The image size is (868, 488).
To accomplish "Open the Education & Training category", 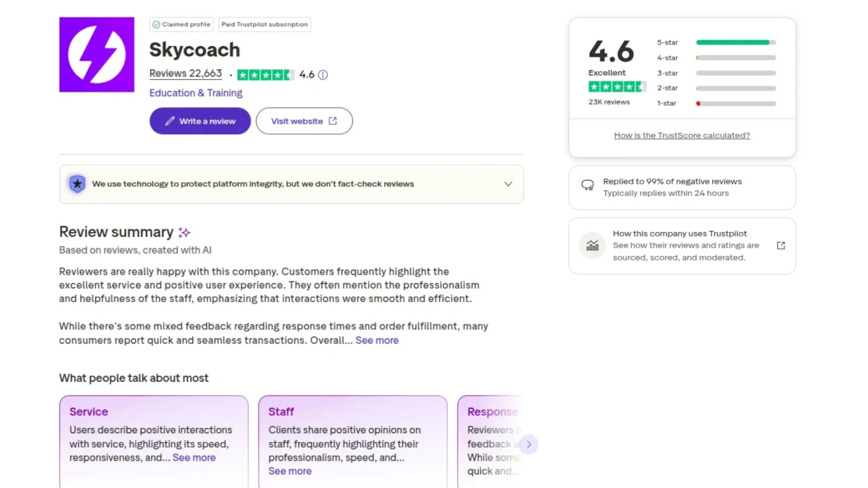I will pos(196,93).
